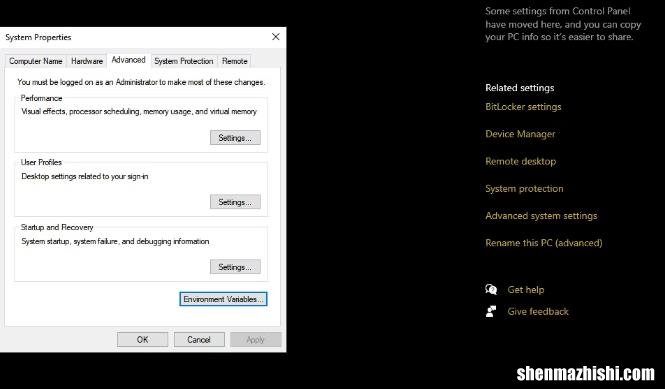Click the Related settings heading

pos(520,88)
